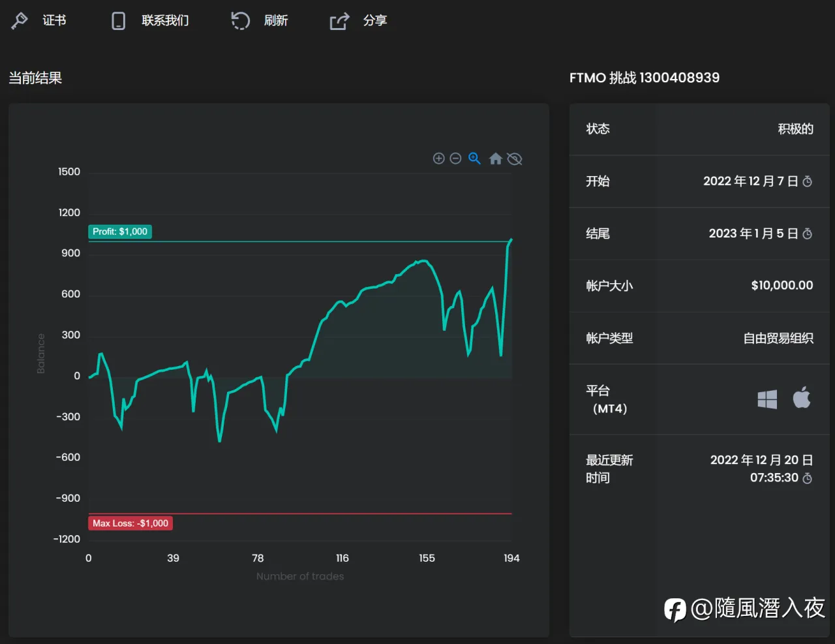Click the 结尾 row label
The width and height of the screenshot is (835, 644).
click(598, 234)
